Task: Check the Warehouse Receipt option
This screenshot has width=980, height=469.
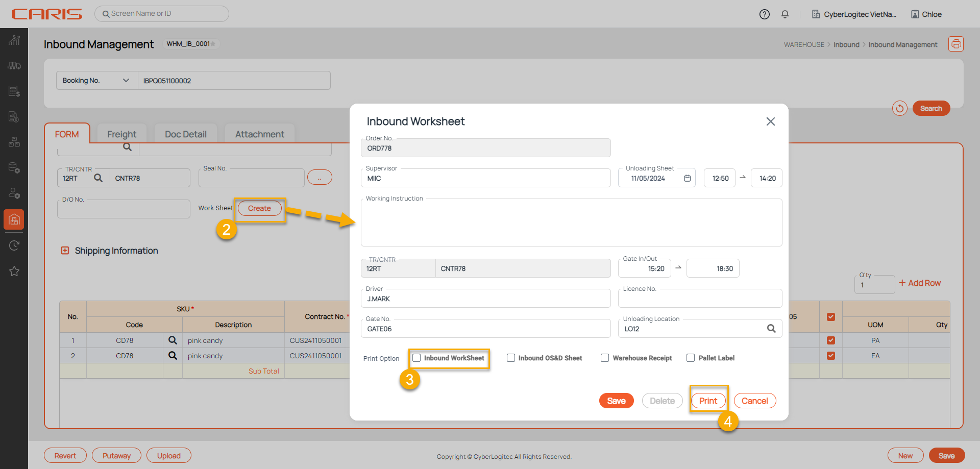Action: click(x=605, y=358)
